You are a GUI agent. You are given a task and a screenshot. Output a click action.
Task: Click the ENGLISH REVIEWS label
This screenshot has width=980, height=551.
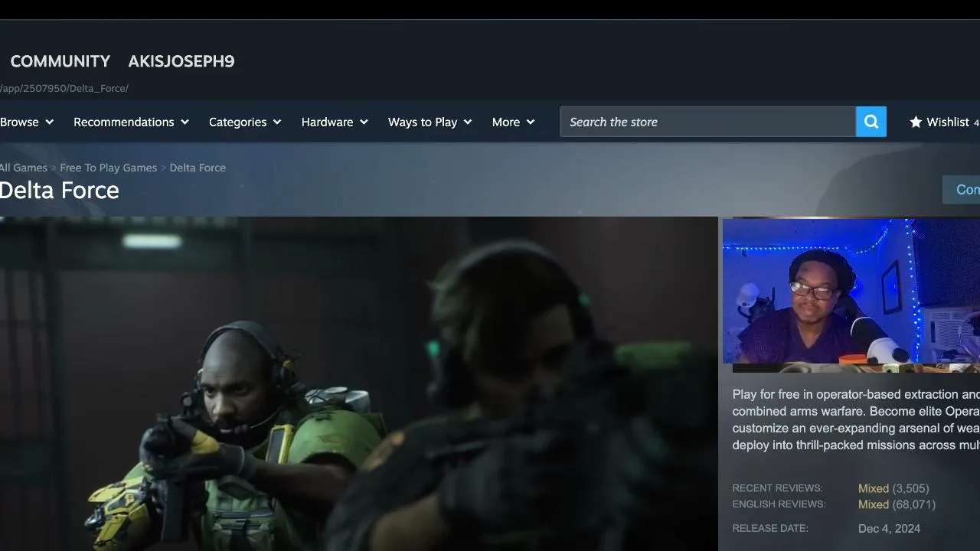coord(779,504)
